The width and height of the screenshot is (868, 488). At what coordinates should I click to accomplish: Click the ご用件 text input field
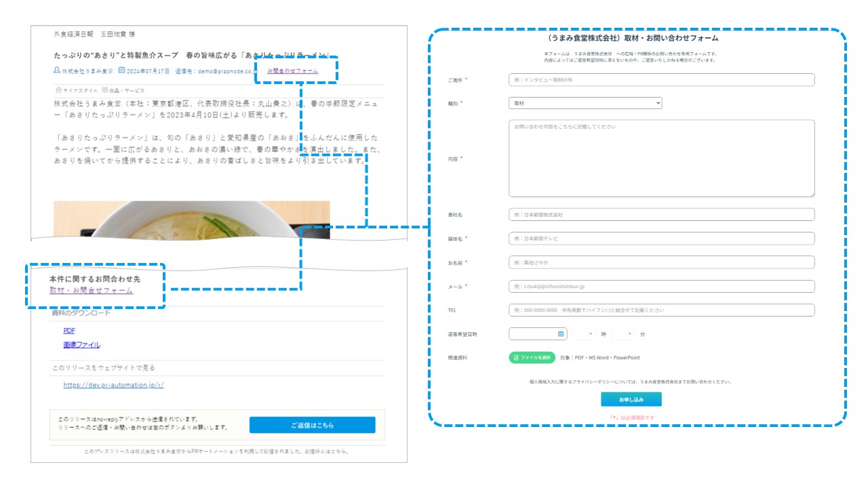661,80
